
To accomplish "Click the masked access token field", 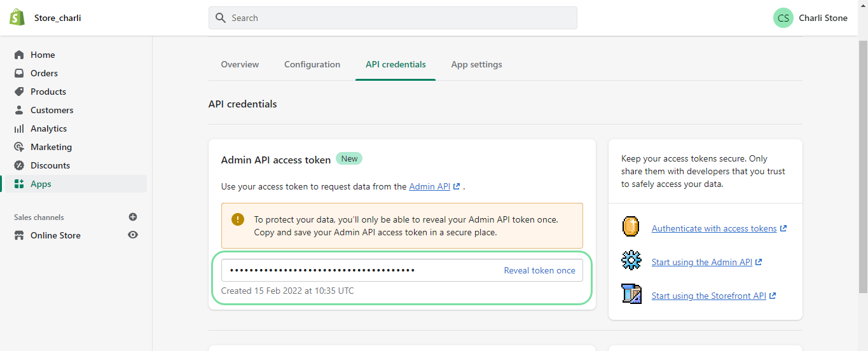I will 356,270.
